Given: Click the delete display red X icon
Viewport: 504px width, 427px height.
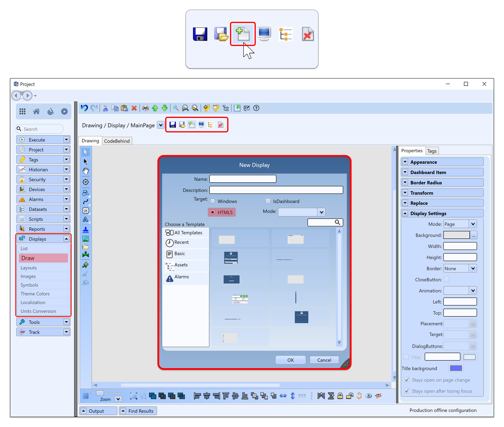Looking at the screenshot, I should click(x=220, y=125).
